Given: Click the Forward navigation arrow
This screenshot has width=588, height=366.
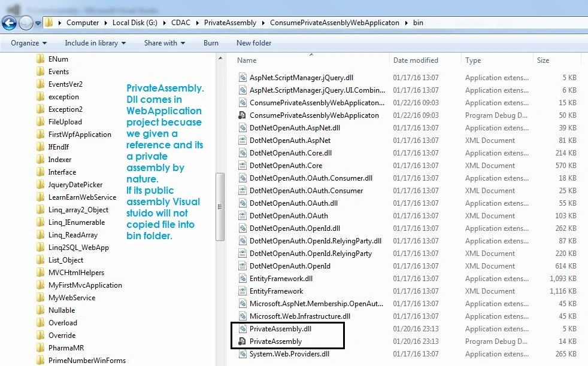Looking at the screenshot, I should [x=26, y=23].
